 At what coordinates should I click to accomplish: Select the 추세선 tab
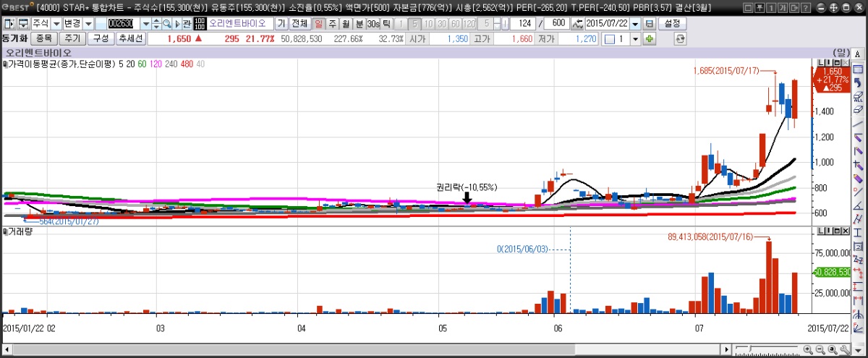pos(130,38)
